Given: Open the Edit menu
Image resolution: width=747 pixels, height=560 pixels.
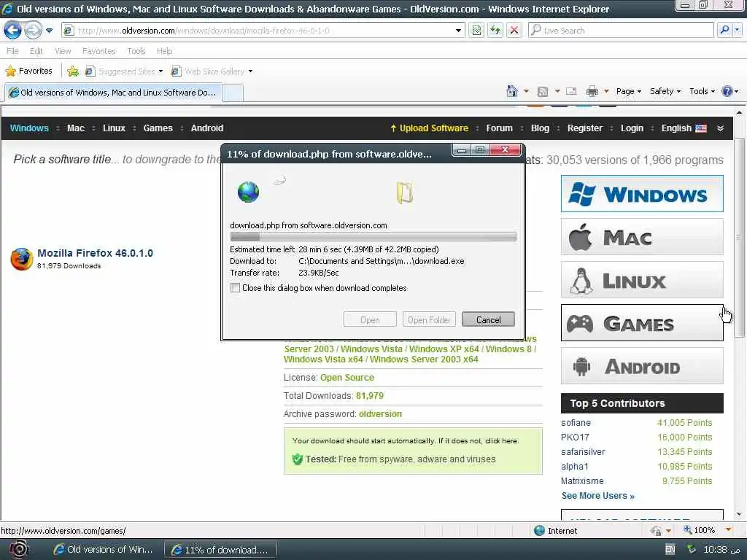Looking at the screenshot, I should [x=36, y=51].
